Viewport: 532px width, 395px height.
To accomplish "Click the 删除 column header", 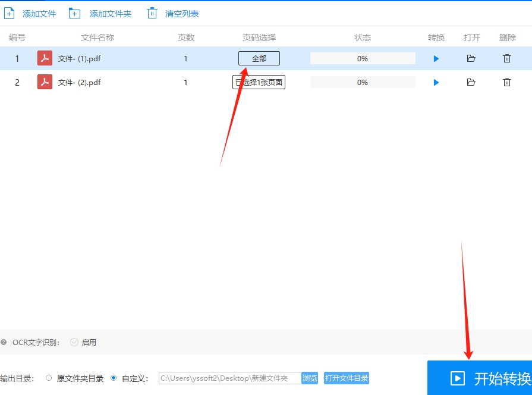I will 508,37.
